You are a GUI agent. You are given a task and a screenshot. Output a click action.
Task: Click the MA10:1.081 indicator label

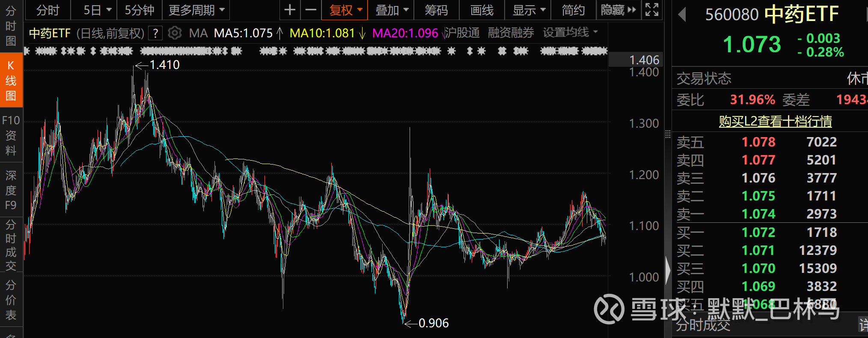(322, 33)
